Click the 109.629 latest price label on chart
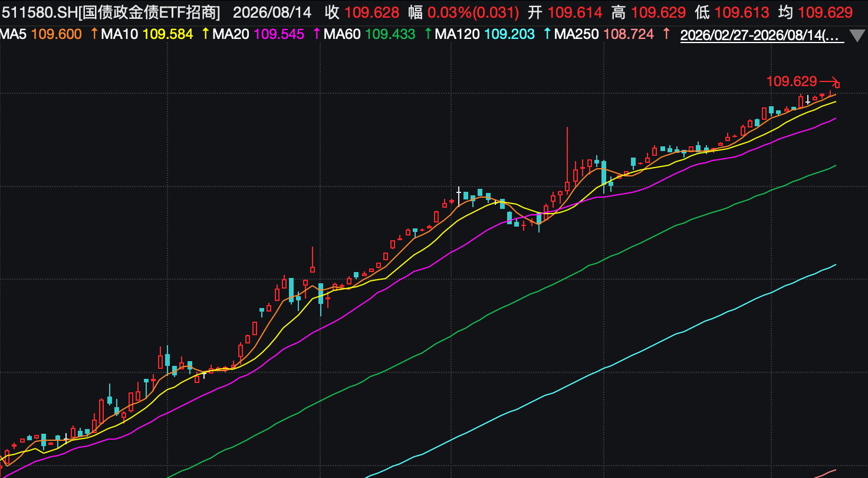The height and width of the screenshot is (478, 868). [x=791, y=81]
